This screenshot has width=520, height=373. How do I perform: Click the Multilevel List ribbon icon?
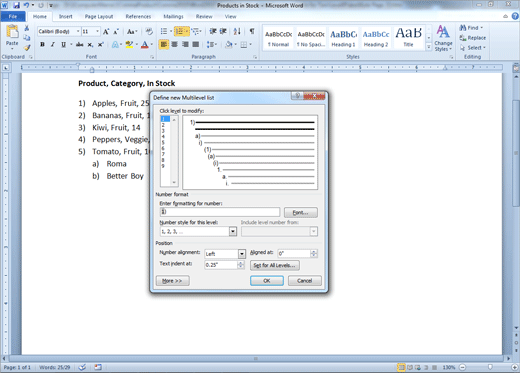pos(196,31)
